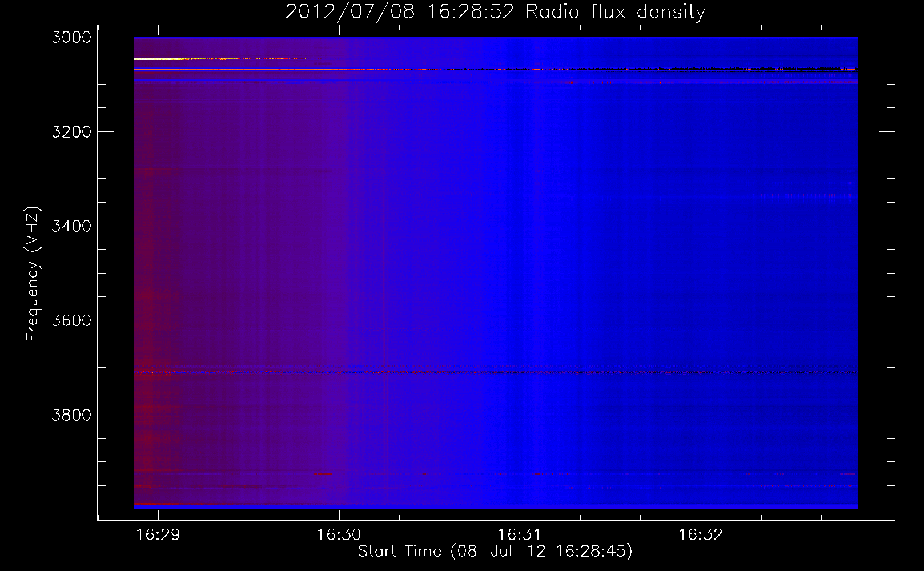Click the 16:32 time axis label
924x571 pixels.
[x=701, y=535]
